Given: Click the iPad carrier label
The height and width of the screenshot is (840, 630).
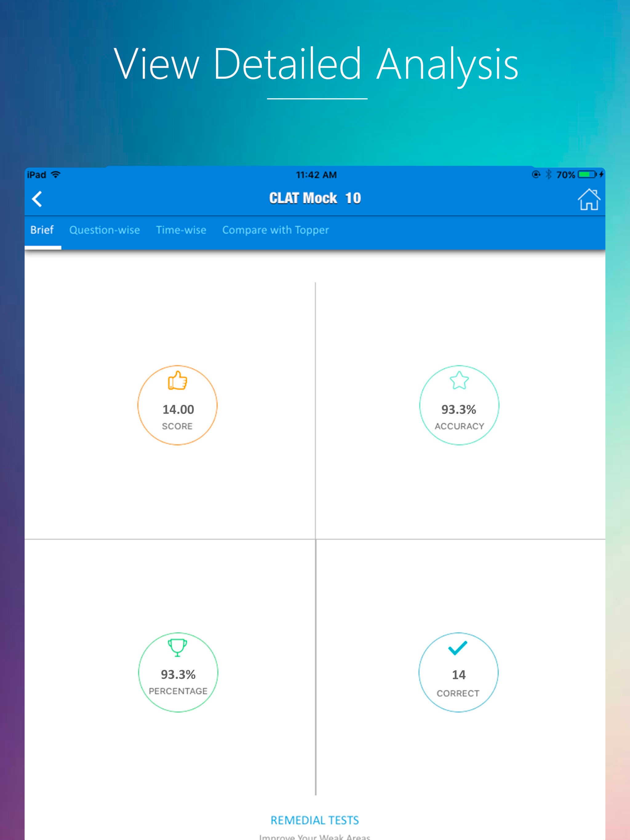Looking at the screenshot, I should [x=37, y=175].
